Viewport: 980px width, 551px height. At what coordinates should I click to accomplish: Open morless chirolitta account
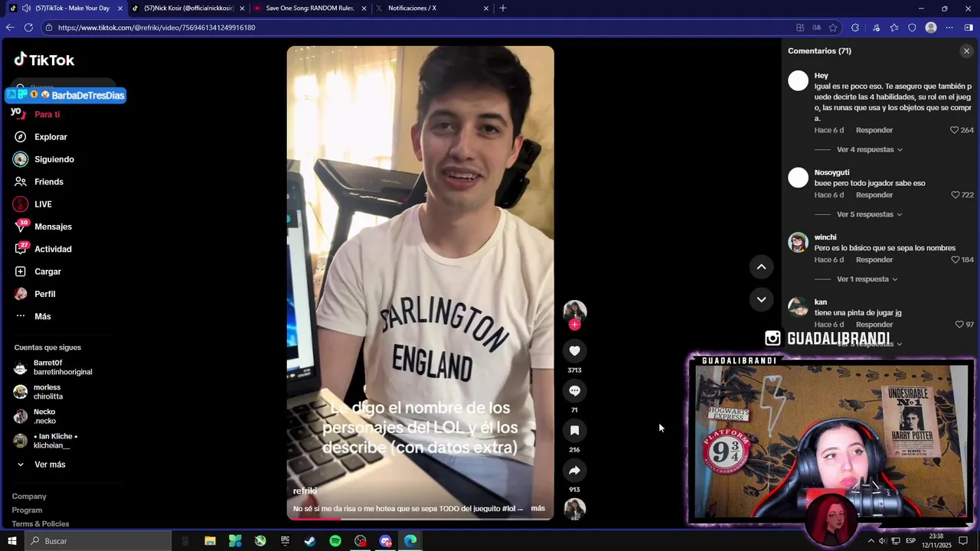[49, 392]
